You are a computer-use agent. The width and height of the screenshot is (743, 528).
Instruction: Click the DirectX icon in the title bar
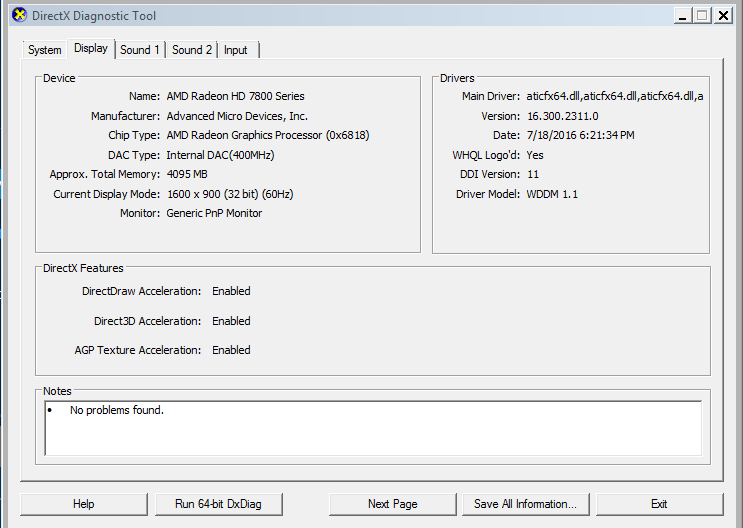coord(20,16)
